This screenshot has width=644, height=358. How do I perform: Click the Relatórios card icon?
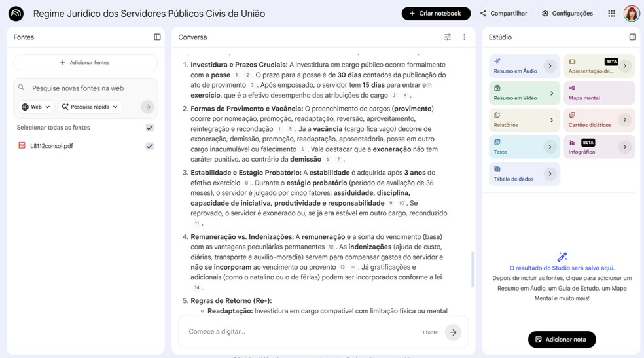[497, 115]
